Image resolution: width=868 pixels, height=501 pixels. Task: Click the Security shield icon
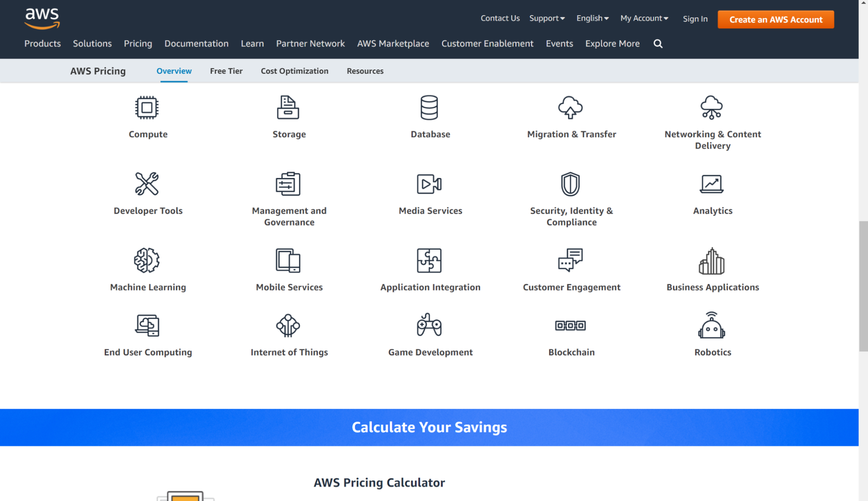[571, 184]
